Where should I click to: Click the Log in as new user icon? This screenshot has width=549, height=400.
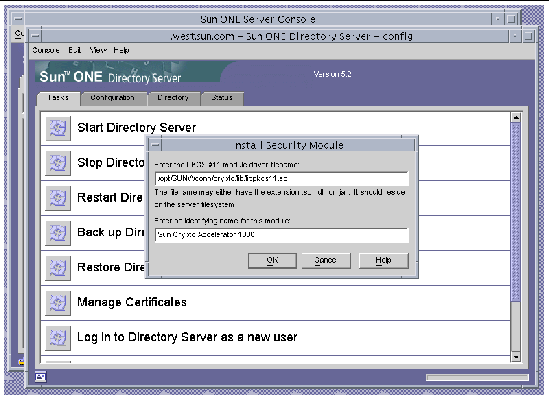58,338
